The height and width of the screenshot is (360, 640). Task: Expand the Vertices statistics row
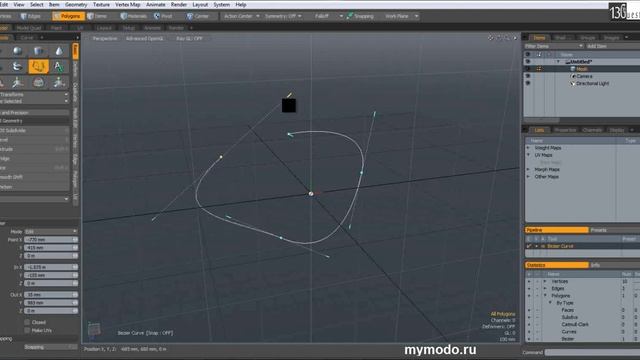tap(545, 281)
